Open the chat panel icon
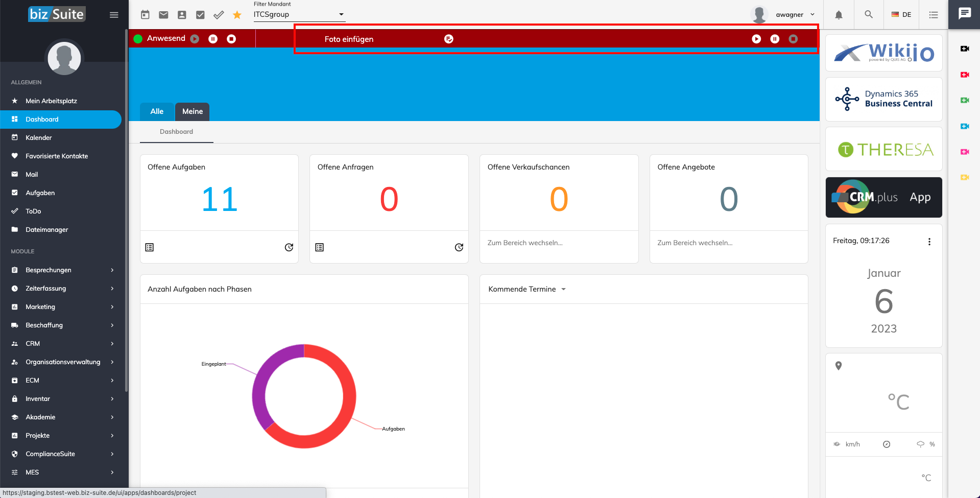The height and width of the screenshot is (498, 980). pyautogui.click(x=964, y=14)
